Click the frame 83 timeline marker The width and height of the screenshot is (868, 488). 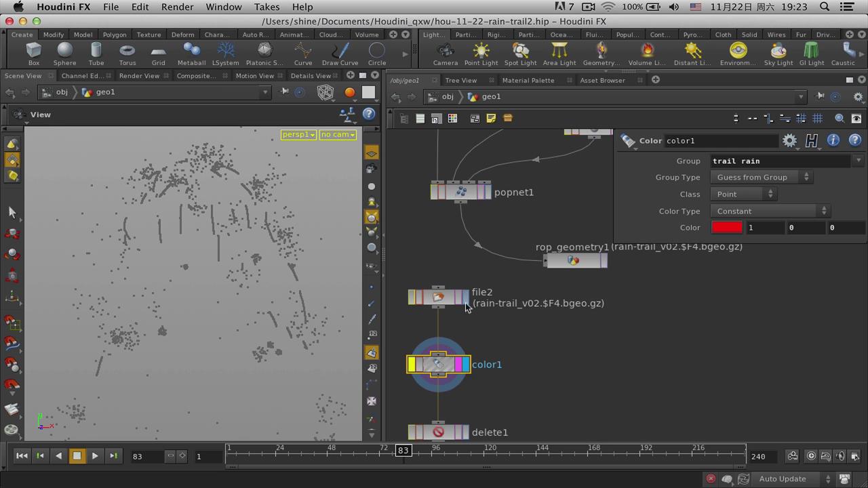pos(403,450)
